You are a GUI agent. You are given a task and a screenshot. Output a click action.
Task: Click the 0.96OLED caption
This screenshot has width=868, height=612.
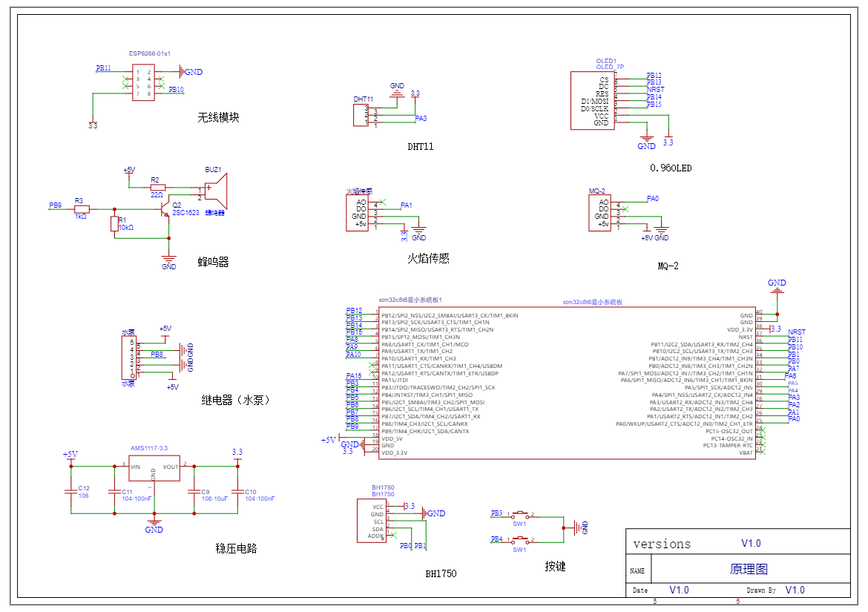(671, 168)
